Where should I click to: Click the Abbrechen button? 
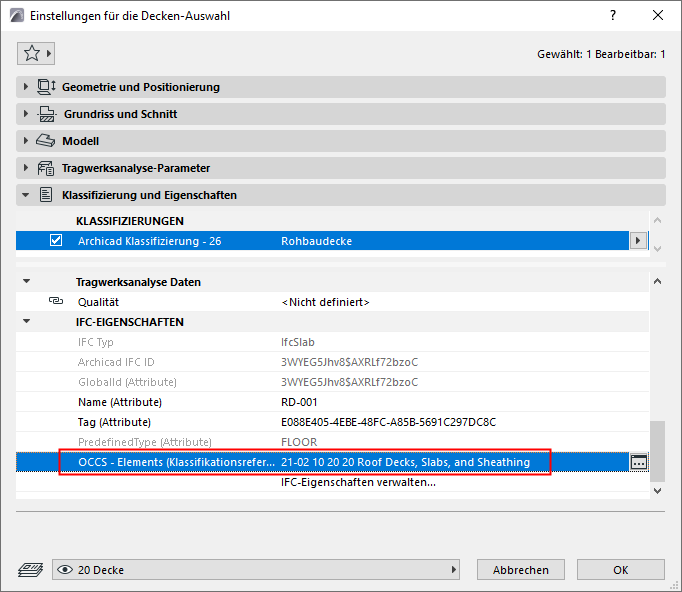[x=521, y=569]
